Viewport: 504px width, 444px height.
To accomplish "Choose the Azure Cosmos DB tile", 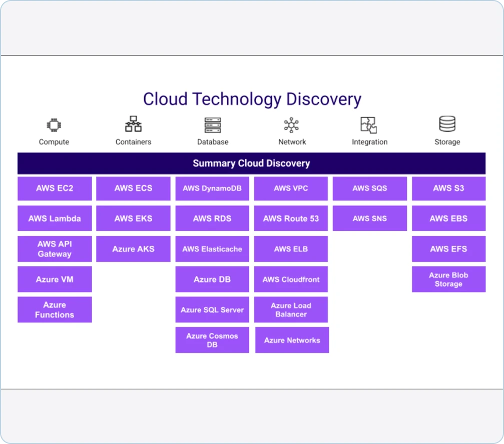I will click(x=212, y=340).
